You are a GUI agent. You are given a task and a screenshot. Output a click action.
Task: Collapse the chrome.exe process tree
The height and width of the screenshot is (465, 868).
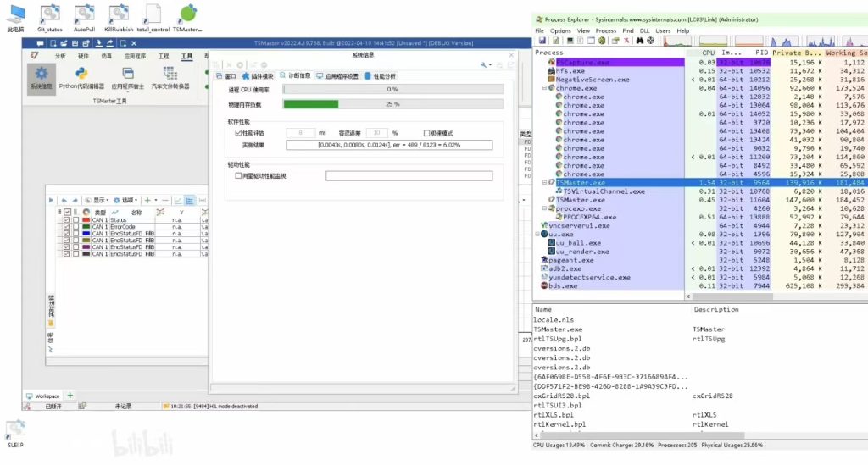545,88
